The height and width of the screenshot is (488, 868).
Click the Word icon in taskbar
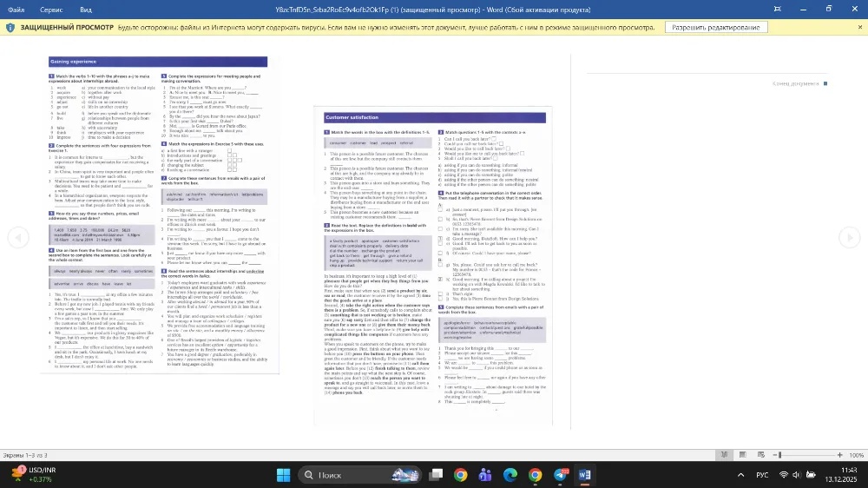point(585,475)
